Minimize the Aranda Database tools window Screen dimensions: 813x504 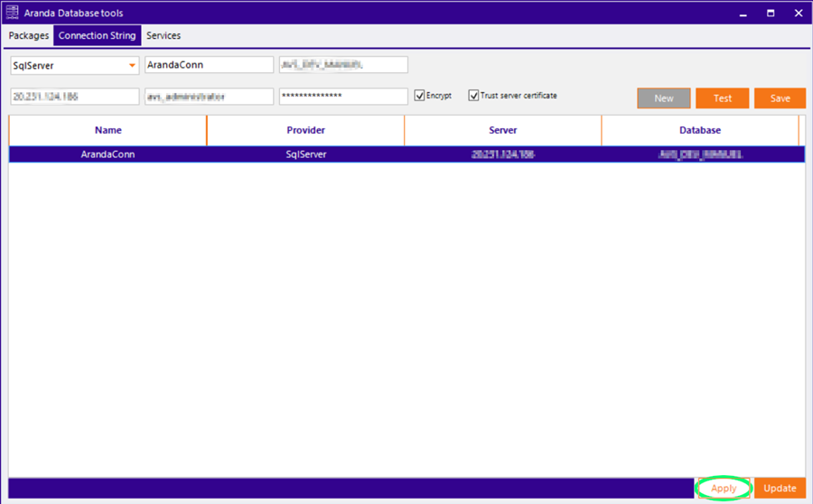743,13
